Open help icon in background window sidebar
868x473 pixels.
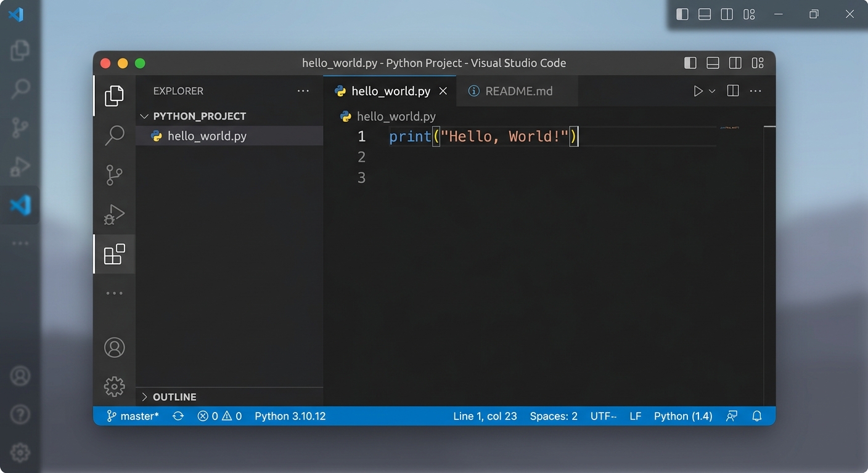coord(20,414)
